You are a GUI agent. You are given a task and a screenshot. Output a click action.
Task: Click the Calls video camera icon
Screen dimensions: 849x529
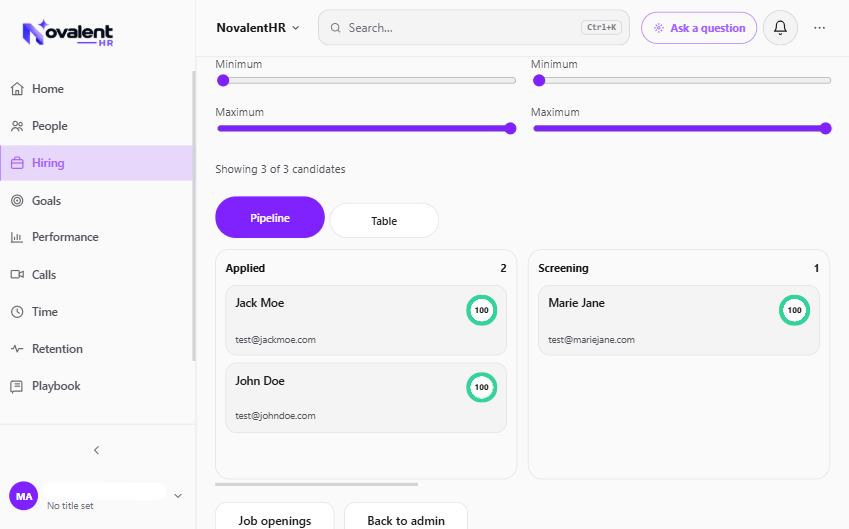click(17, 275)
